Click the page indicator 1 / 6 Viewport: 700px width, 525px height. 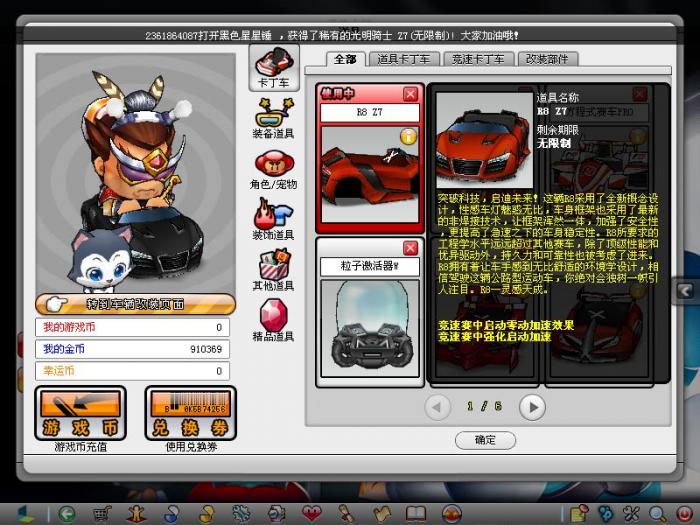click(485, 406)
